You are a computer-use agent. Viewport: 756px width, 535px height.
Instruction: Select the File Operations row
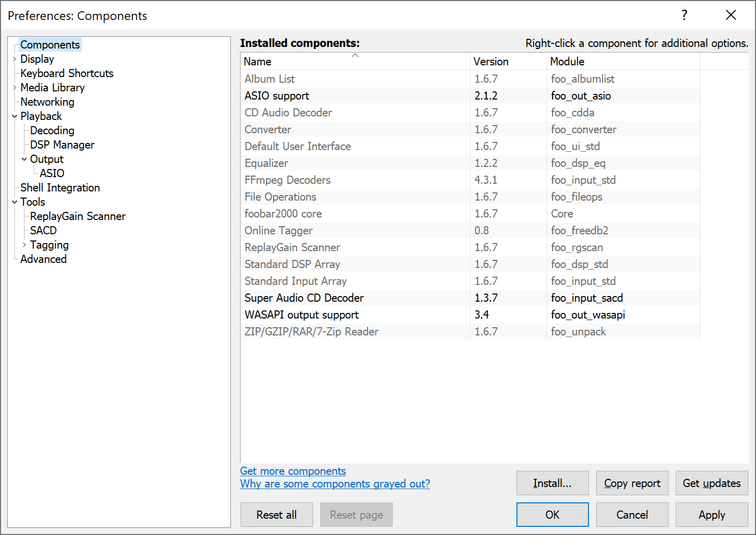coord(470,197)
